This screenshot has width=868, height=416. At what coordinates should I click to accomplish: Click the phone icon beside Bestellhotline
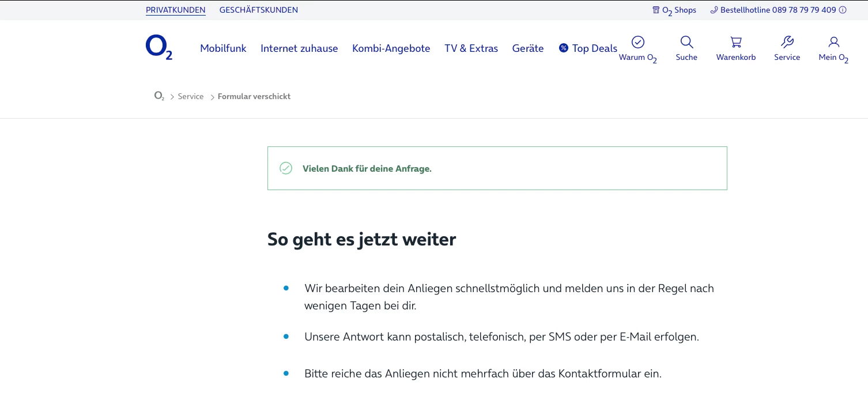point(714,10)
